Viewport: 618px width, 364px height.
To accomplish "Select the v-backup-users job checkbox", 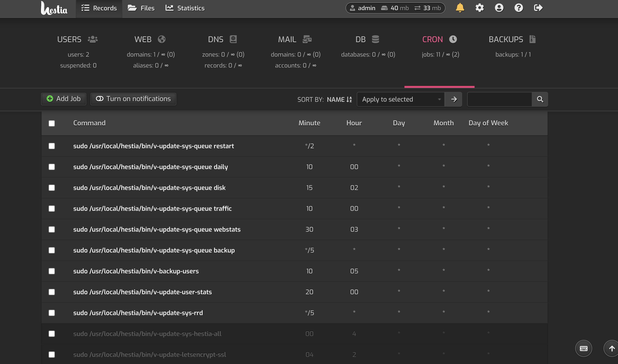I will click(x=52, y=271).
